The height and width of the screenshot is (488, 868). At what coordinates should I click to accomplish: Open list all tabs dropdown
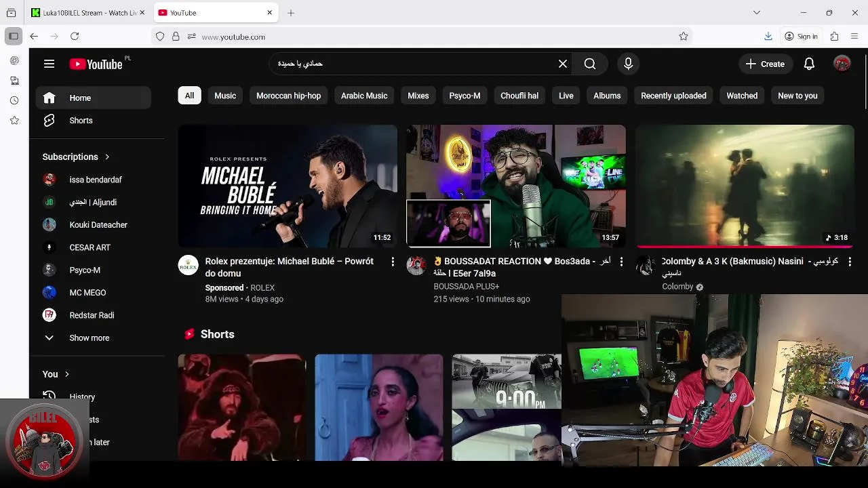[x=757, y=13]
